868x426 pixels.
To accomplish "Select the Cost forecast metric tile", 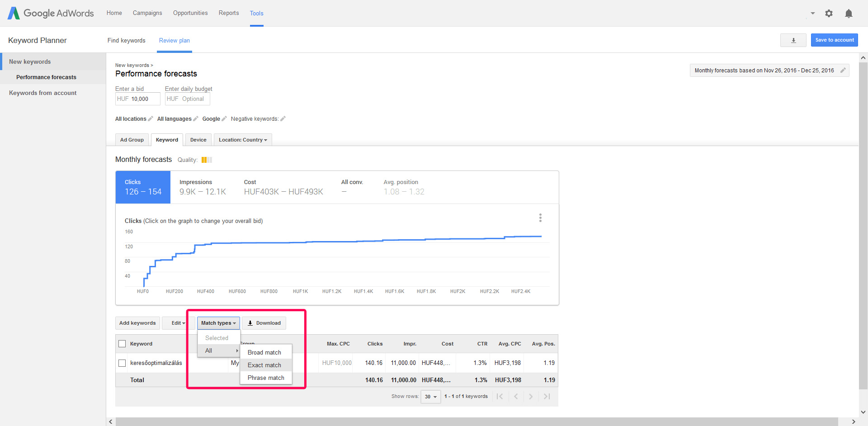I will [x=283, y=187].
